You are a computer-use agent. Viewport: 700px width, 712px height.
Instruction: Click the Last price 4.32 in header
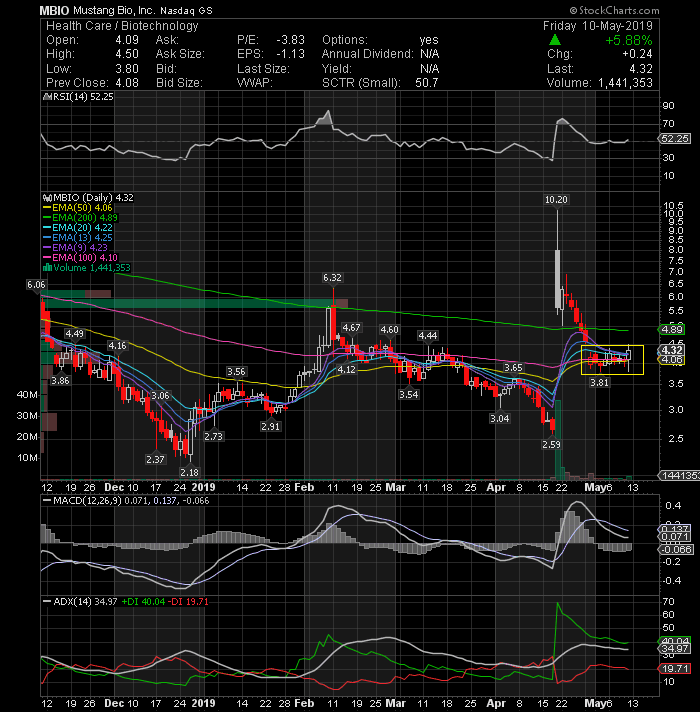pyautogui.click(x=641, y=69)
